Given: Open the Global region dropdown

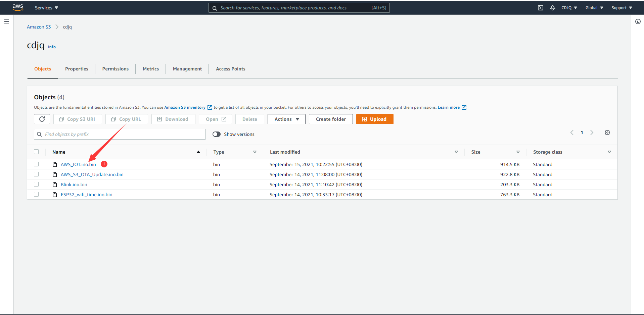Looking at the screenshot, I should (x=594, y=8).
